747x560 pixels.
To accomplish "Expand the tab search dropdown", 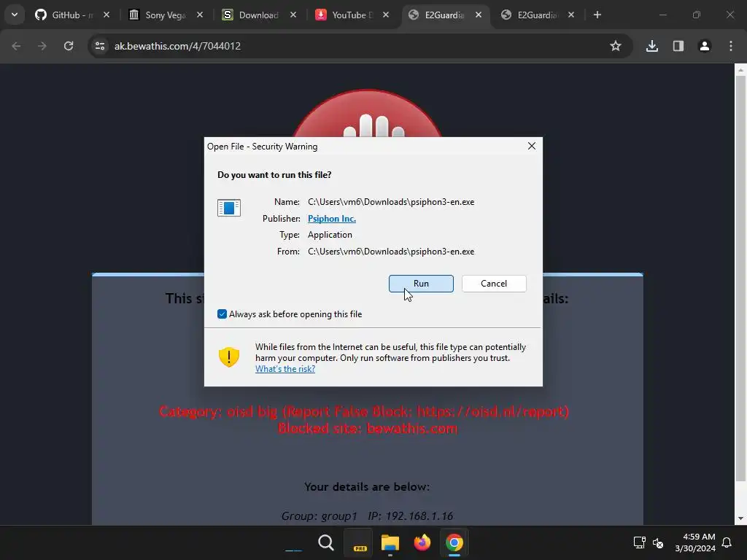I will click(x=15, y=15).
